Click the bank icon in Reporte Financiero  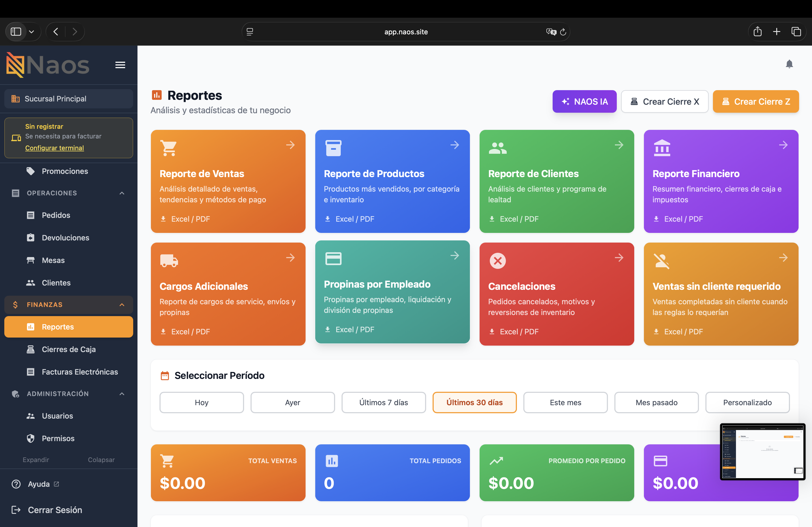tap(662, 148)
